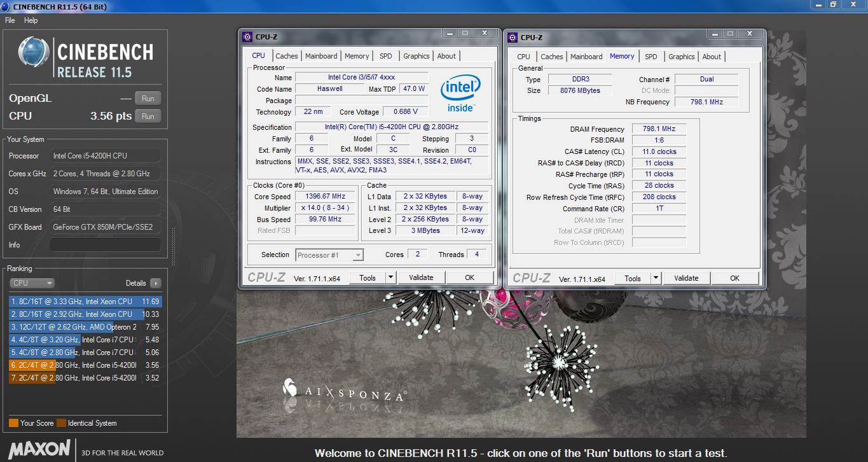Switch to Caches tab in right CPU-Z

coord(552,56)
